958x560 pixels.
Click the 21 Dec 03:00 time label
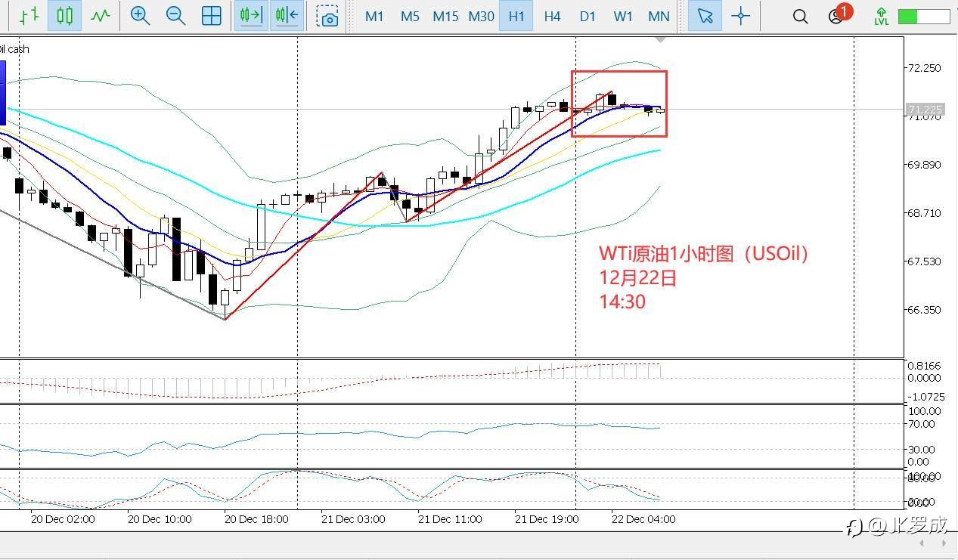coord(353,519)
